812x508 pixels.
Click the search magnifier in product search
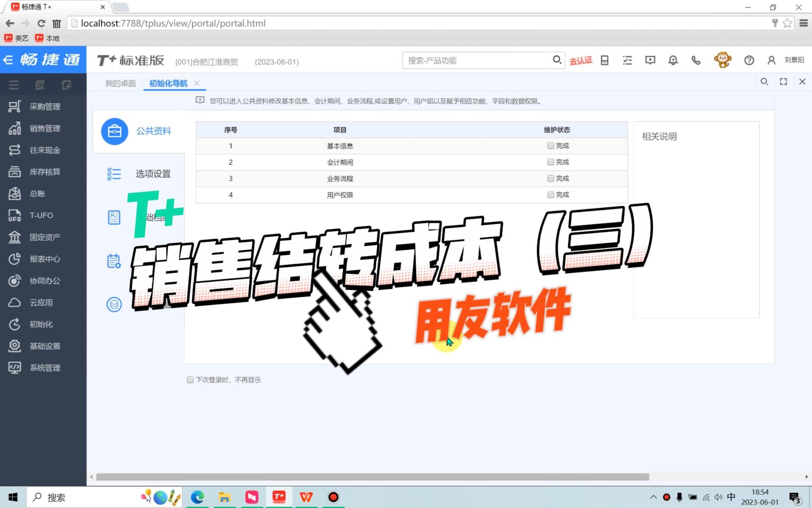557,60
